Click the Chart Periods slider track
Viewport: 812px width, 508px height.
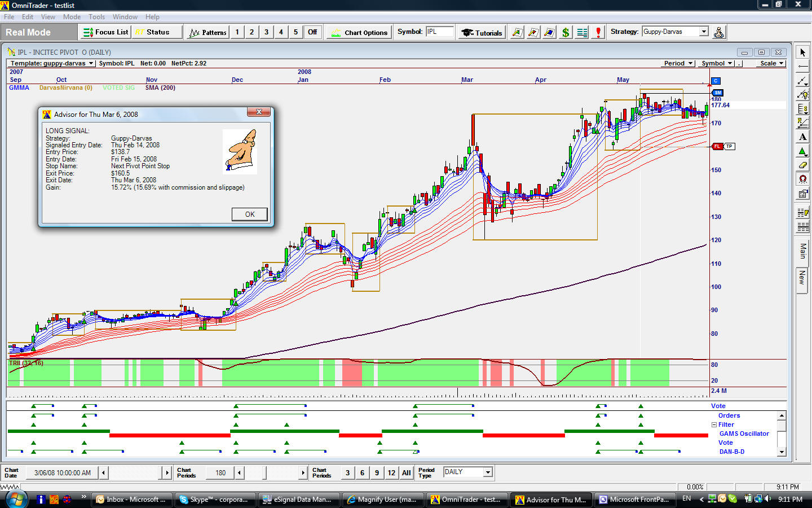[x=271, y=472]
